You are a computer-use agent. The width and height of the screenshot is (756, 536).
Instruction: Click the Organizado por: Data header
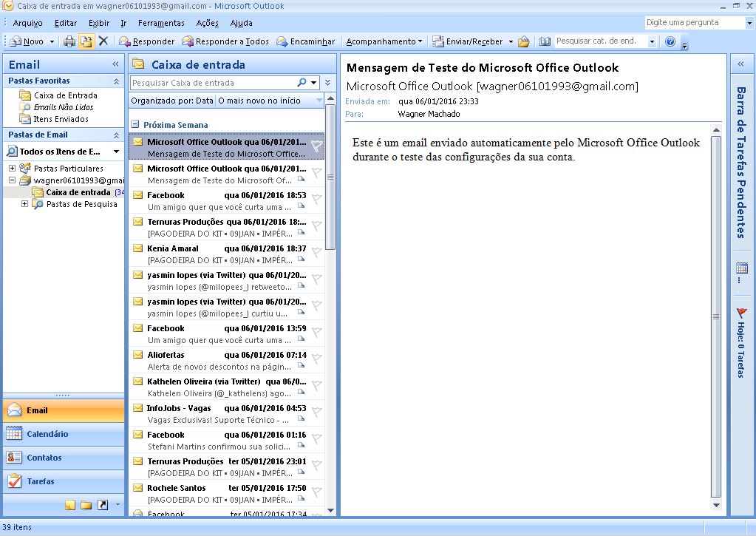(172, 101)
